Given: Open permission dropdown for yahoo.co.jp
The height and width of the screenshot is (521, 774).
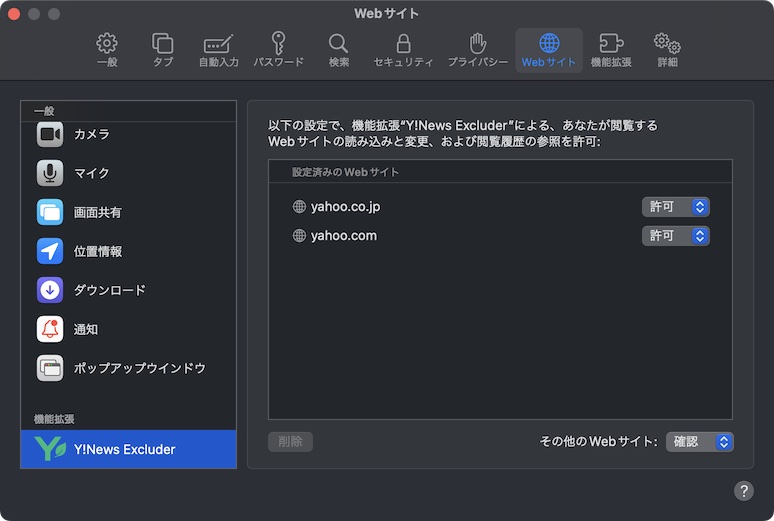Looking at the screenshot, I should 676,207.
